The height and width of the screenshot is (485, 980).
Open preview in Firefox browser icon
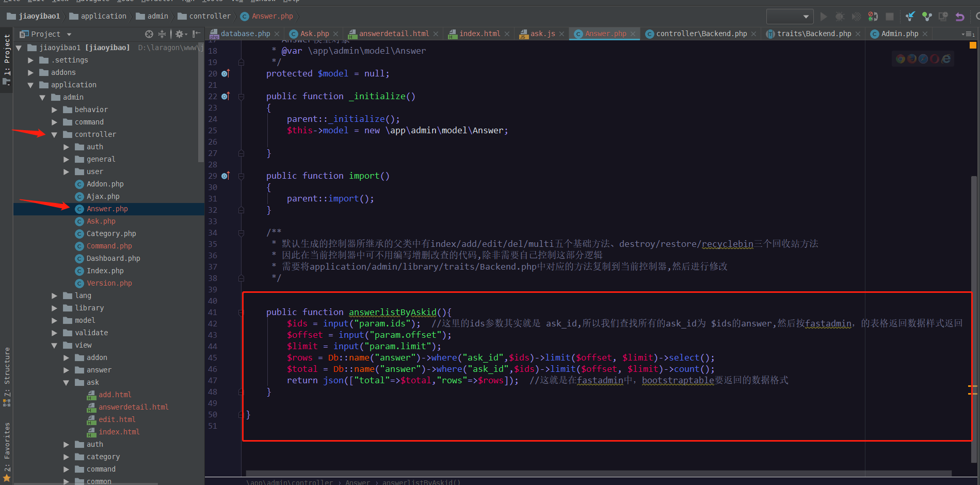pos(912,59)
